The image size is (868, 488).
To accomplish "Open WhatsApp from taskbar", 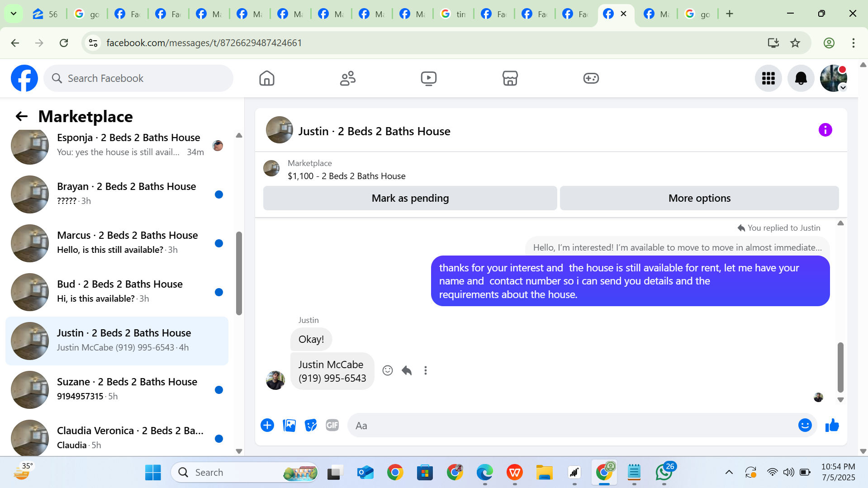I will (664, 473).
